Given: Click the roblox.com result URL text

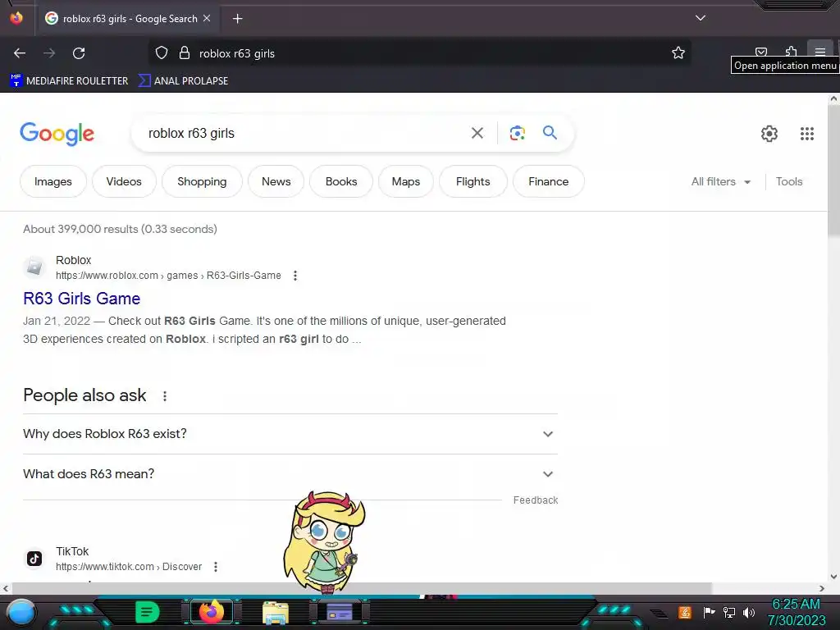Looking at the screenshot, I should click(168, 276).
